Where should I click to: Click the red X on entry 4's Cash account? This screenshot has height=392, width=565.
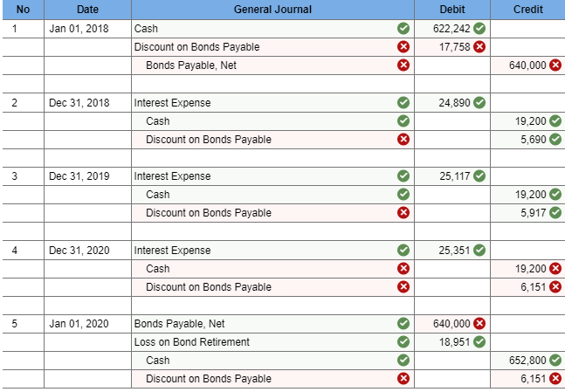point(403,268)
